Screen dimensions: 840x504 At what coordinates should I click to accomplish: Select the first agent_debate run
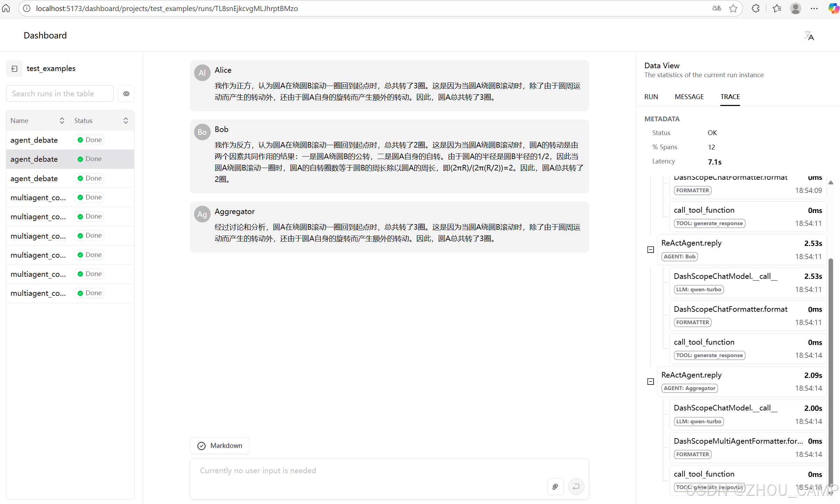(x=70, y=140)
